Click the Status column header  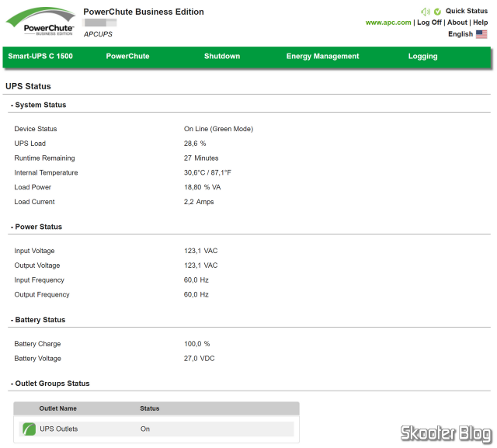pyautogui.click(x=150, y=408)
